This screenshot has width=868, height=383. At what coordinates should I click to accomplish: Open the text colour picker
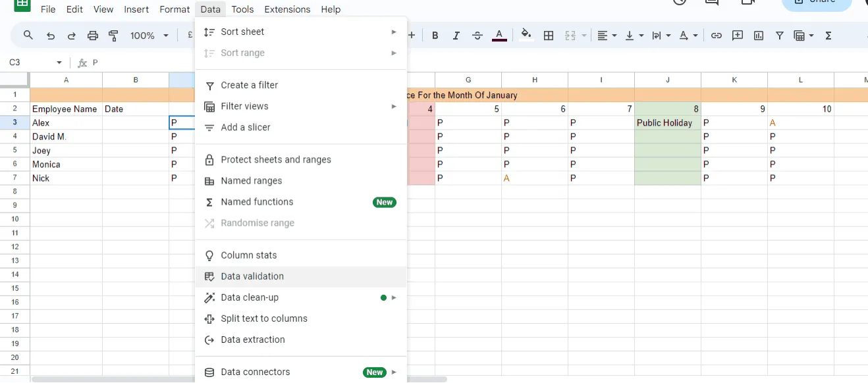pos(499,36)
